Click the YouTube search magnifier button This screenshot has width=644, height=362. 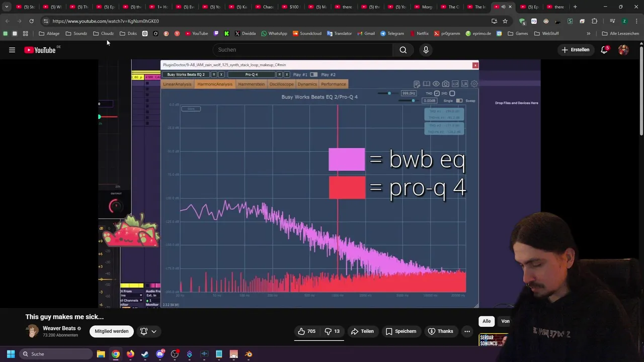403,50
